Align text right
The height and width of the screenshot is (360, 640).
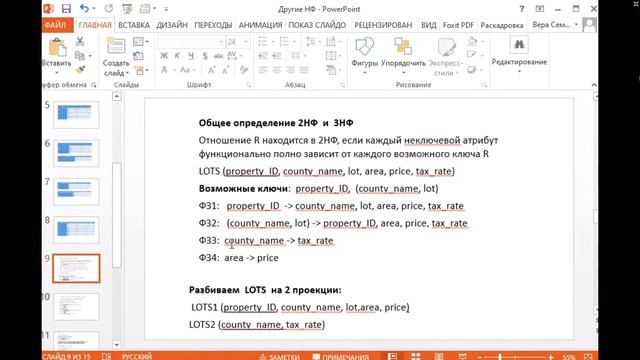click(290, 70)
